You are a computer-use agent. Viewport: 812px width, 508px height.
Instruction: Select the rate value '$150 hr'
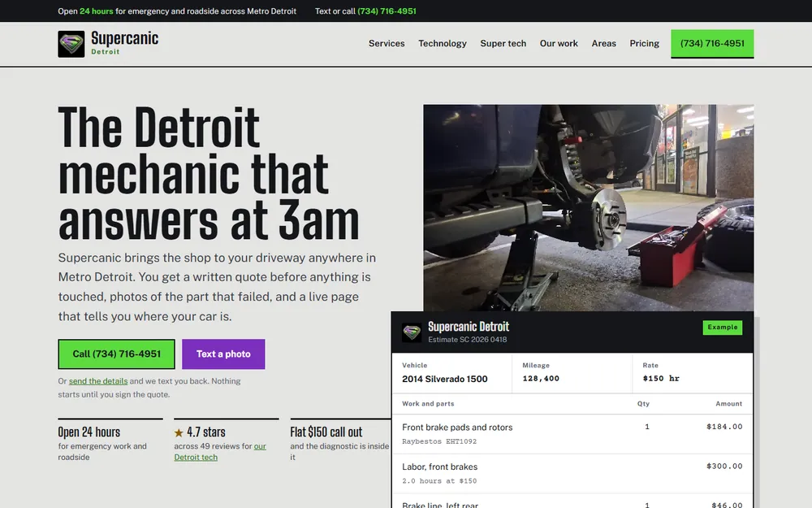click(x=661, y=379)
